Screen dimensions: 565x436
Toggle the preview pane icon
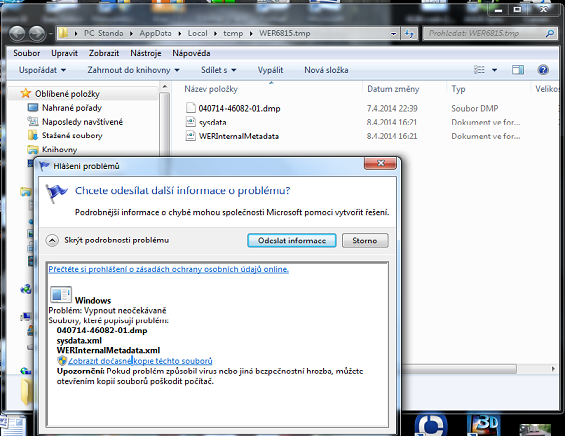point(518,70)
